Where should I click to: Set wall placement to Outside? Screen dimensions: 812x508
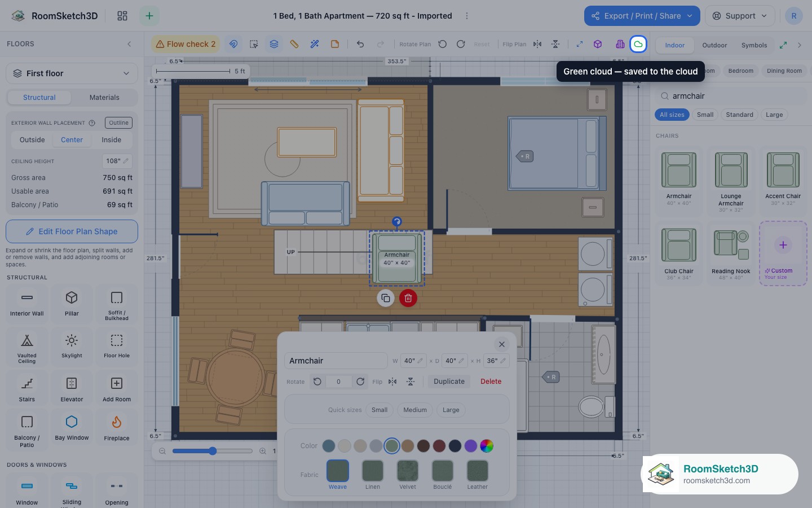tap(32, 140)
